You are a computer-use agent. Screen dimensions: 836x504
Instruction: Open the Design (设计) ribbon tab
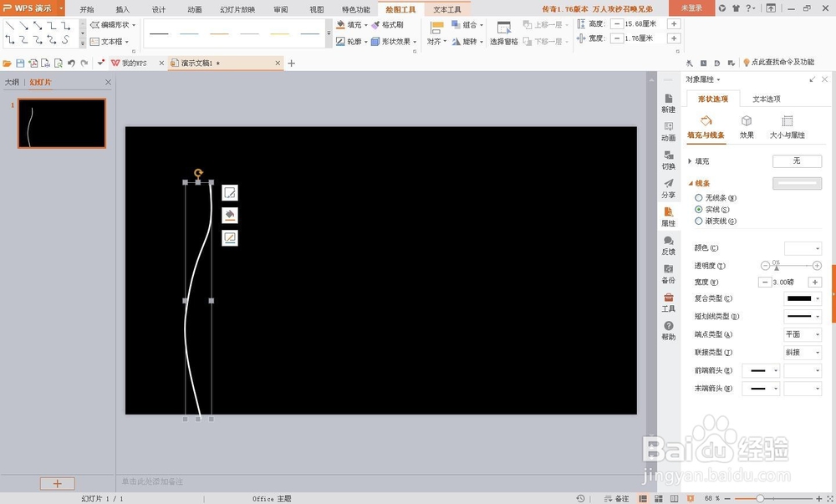[159, 9]
